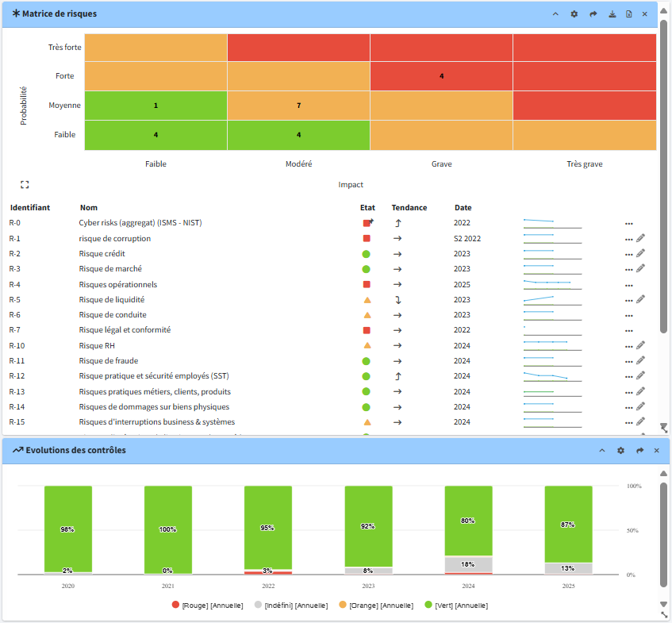
Task: Open three-dots menu for Cyber risks row
Action: pyautogui.click(x=629, y=224)
